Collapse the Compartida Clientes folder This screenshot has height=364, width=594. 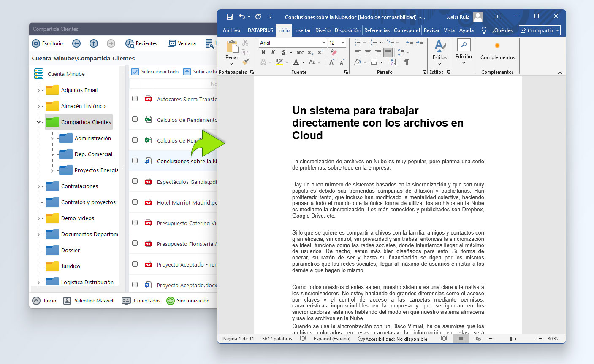pyautogui.click(x=38, y=122)
